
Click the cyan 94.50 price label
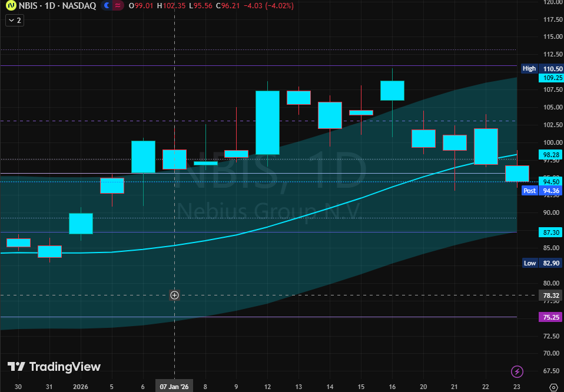click(x=551, y=182)
